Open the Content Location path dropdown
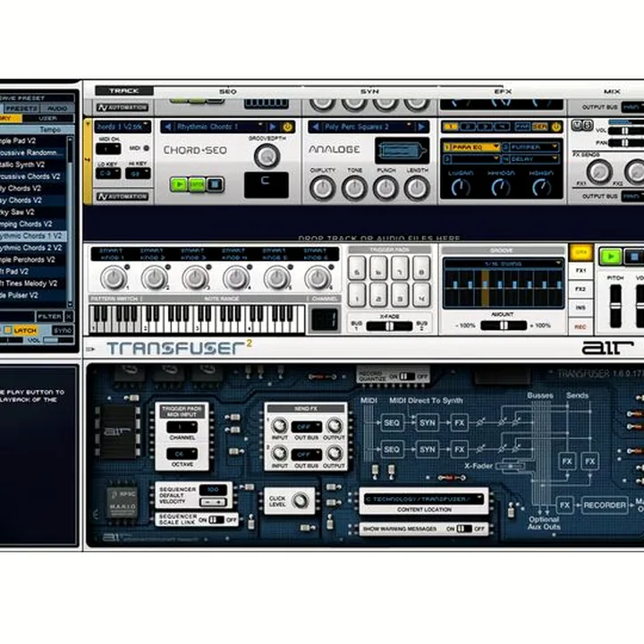Viewport: 644px width, 644px height. click(x=424, y=499)
